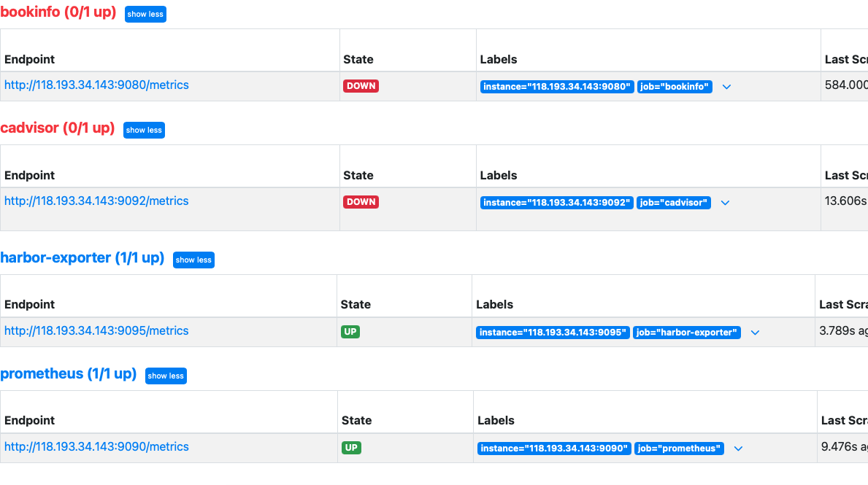Click the prometheus show less button
This screenshot has width=868, height=485.
pos(166,376)
